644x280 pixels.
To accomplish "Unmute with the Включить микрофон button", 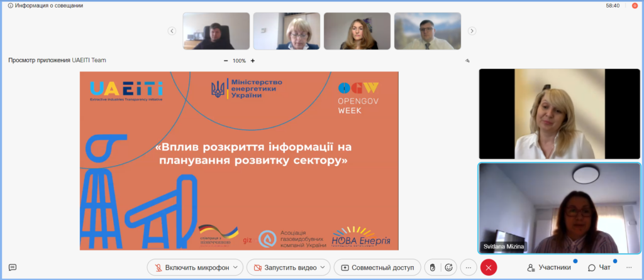I will point(190,267).
